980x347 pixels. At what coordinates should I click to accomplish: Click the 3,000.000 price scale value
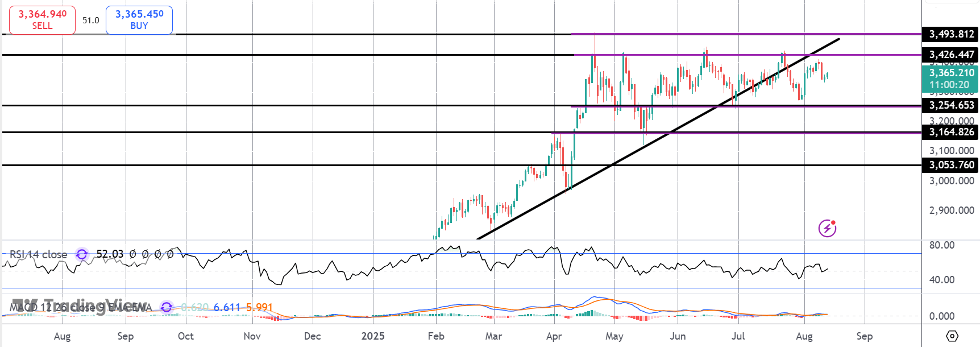click(952, 181)
